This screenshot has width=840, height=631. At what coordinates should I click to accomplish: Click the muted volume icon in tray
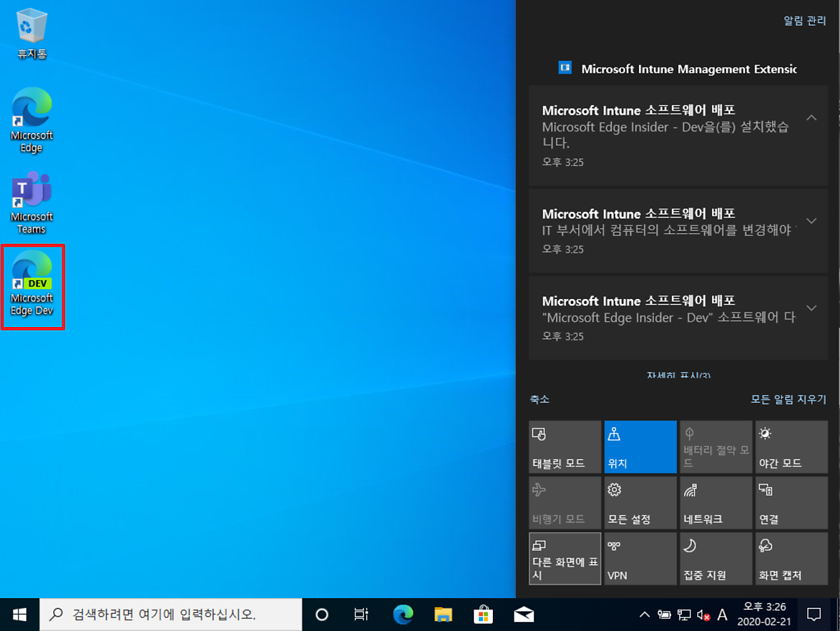click(x=704, y=616)
